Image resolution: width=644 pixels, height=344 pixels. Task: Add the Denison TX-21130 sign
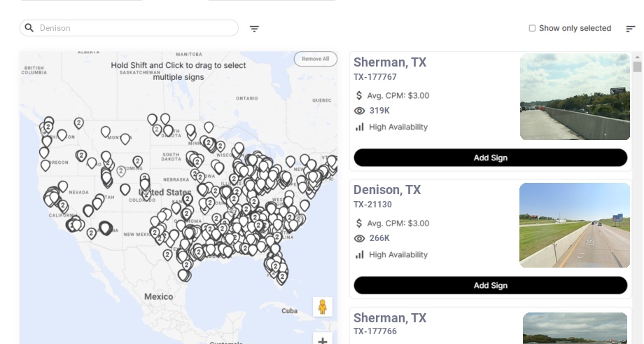[490, 285]
